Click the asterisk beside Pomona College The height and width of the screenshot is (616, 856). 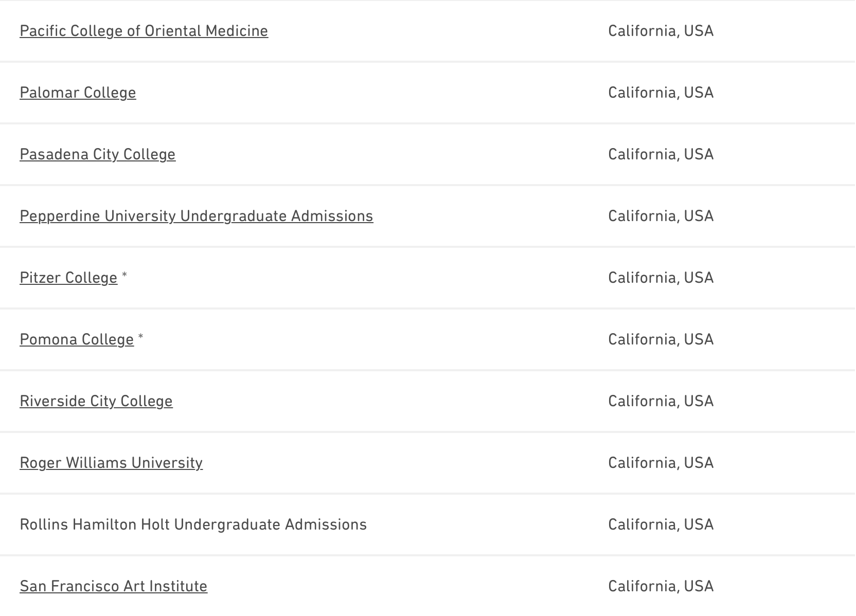[141, 338]
